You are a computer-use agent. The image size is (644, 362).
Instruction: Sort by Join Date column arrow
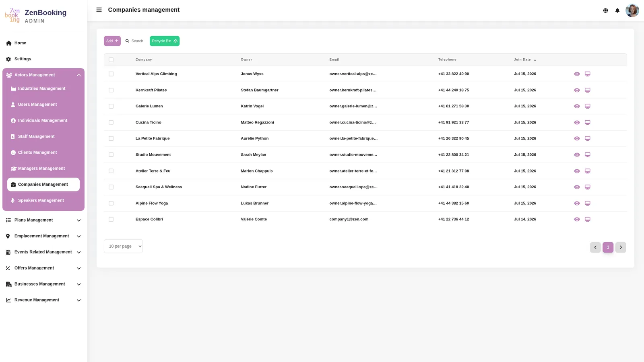(535, 60)
